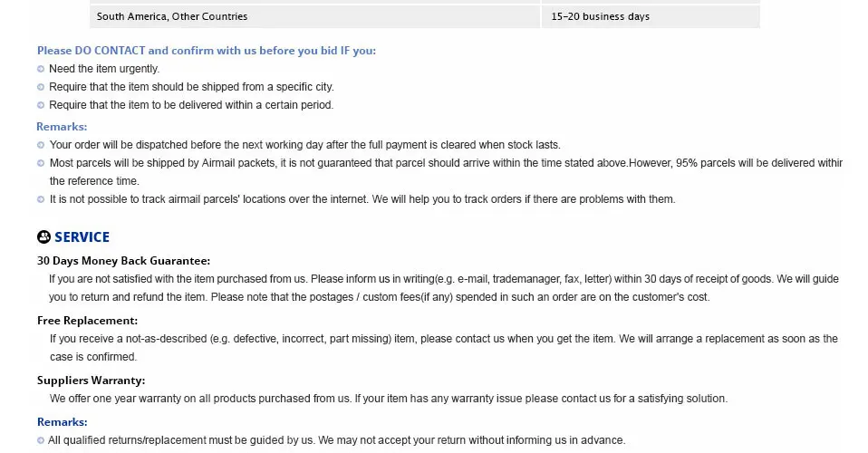Click the '30 Days Money Back Guarantee:' heading
The width and height of the screenshot is (868, 453).
click(x=123, y=261)
